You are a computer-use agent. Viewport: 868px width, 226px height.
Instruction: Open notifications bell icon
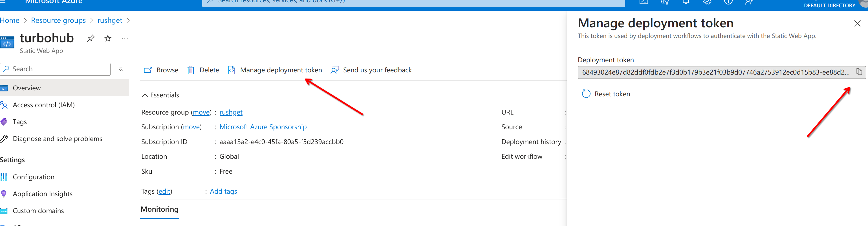[686, 2]
